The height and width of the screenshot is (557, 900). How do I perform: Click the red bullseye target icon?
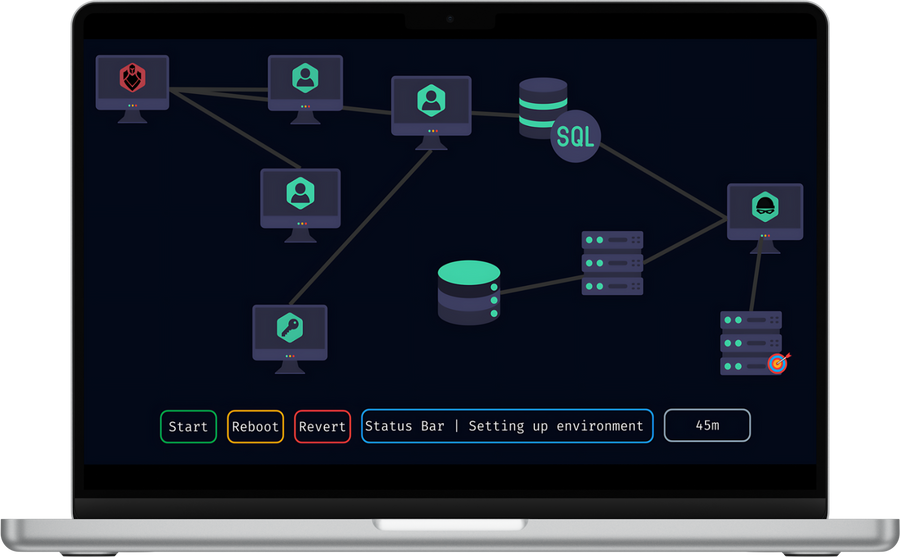(778, 363)
